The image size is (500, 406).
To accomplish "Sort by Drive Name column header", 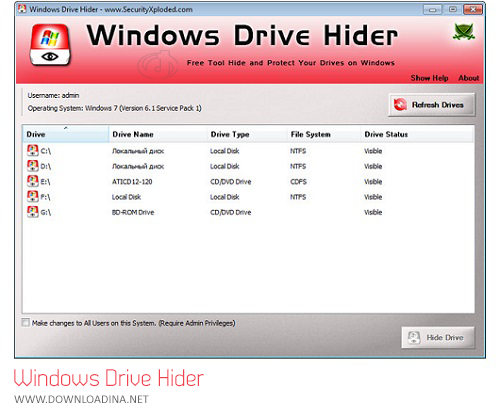I will point(158,134).
